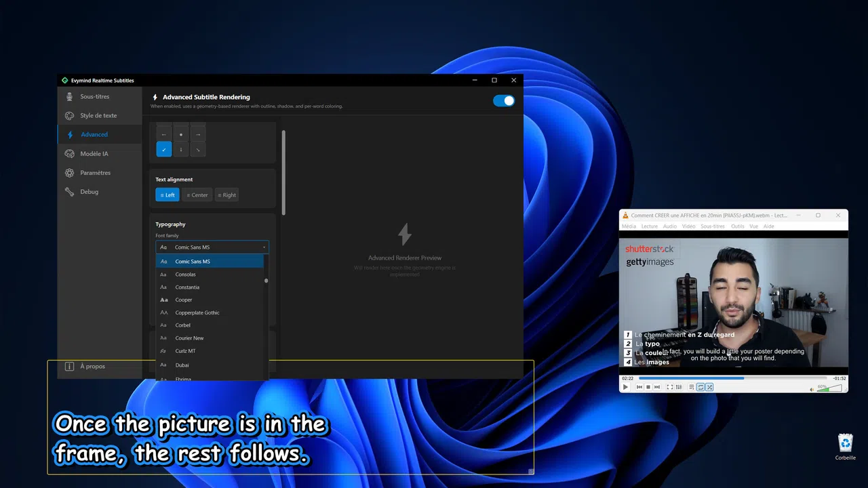Click VLC play button

(625, 387)
